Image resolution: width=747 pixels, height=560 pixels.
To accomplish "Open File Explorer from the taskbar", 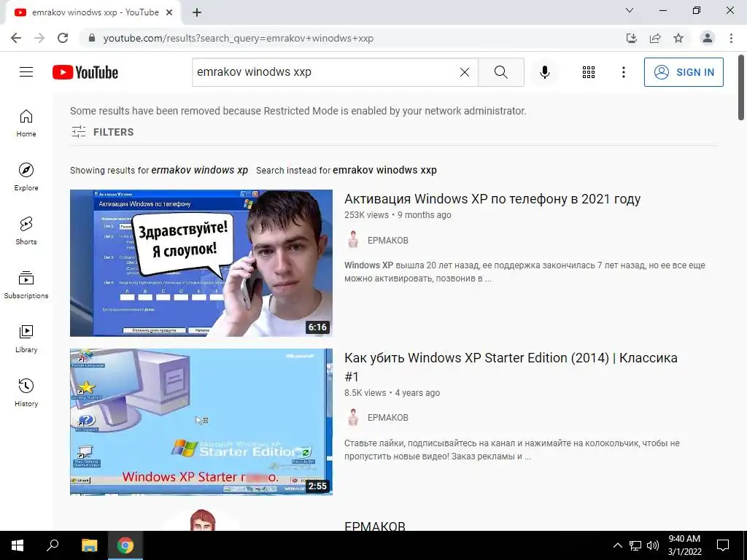I will [89, 545].
